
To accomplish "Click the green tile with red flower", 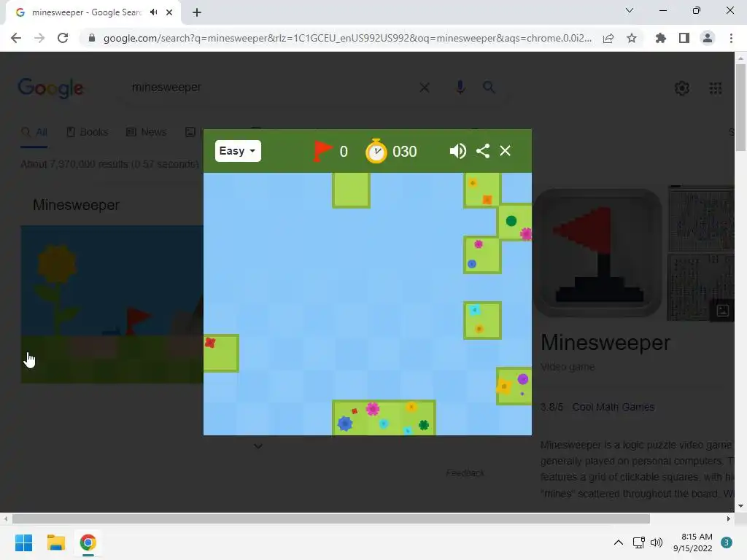I will (220, 354).
